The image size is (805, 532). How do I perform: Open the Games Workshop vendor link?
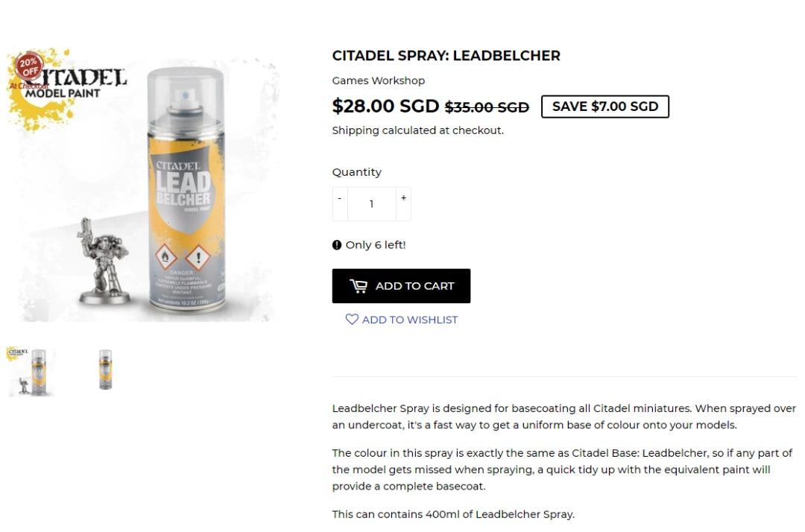[x=378, y=80]
